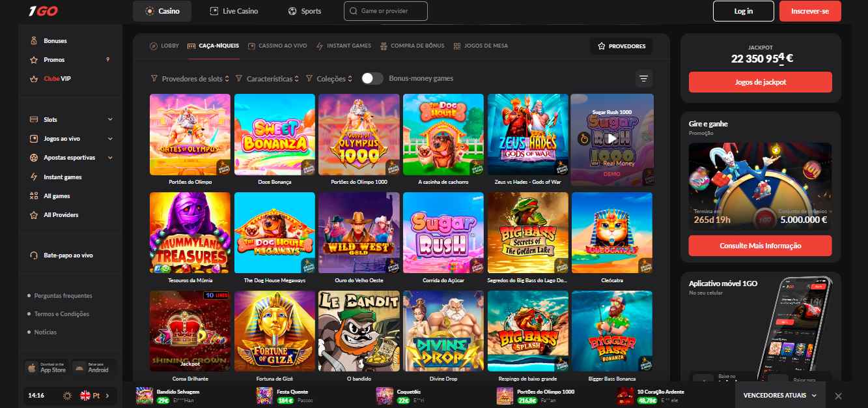
Task: Open the Gates of Olympus game
Action: (x=190, y=135)
